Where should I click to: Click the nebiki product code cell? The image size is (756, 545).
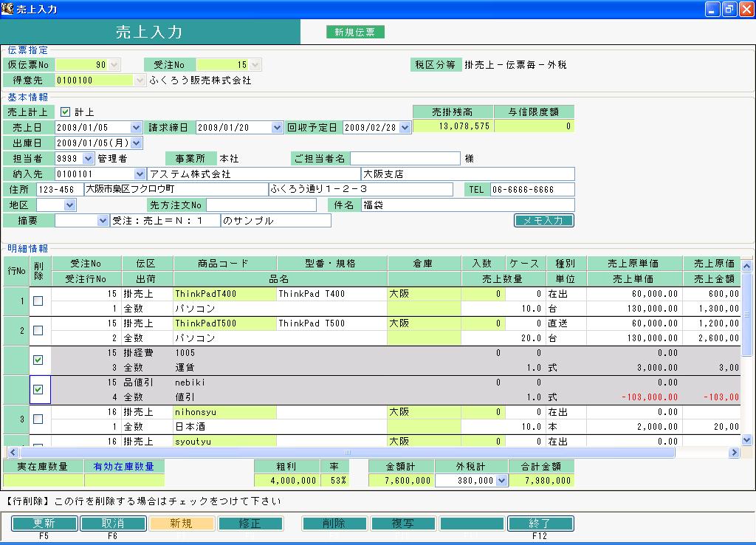point(224,383)
